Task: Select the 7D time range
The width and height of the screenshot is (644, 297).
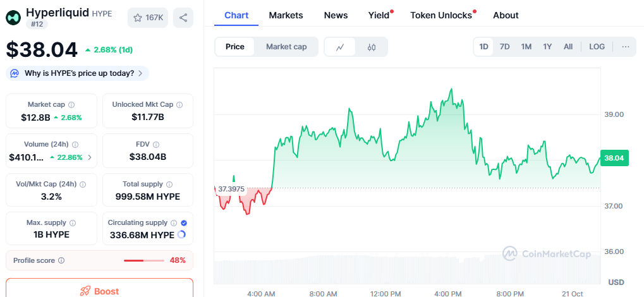Action: point(505,47)
